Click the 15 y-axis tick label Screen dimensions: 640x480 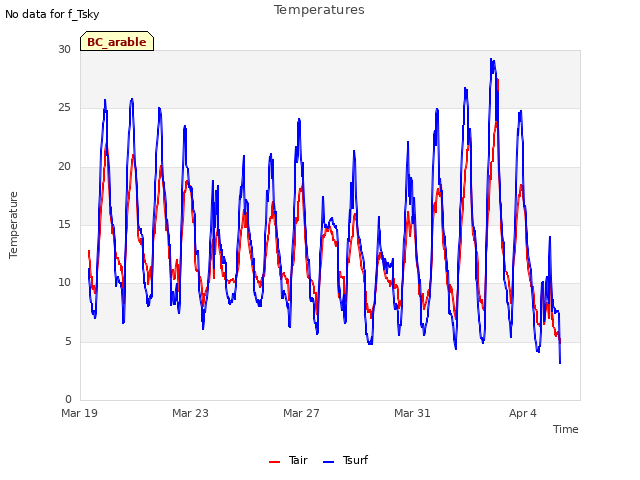pos(64,224)
